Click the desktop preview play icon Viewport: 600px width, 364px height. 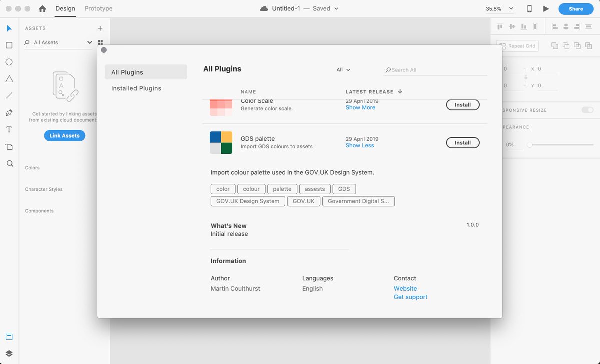pyautogui.click(x=546, y=9)
